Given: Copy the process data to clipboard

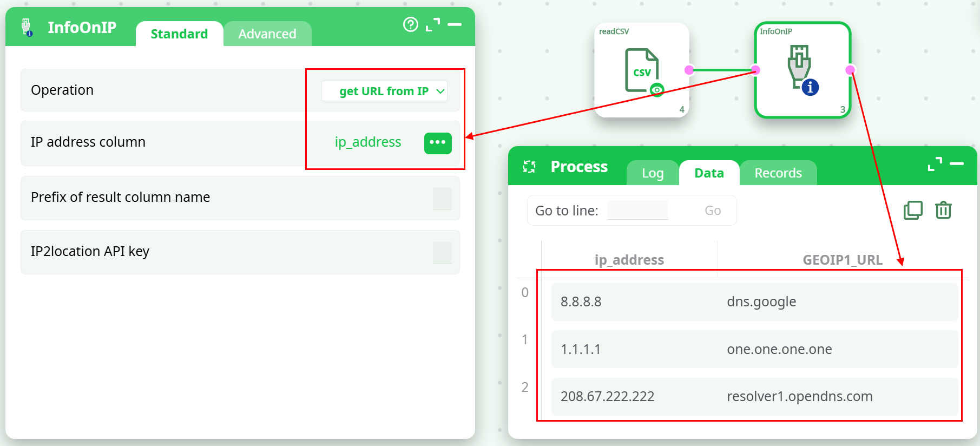Looking at the screenshot, I should click(913, 210).
